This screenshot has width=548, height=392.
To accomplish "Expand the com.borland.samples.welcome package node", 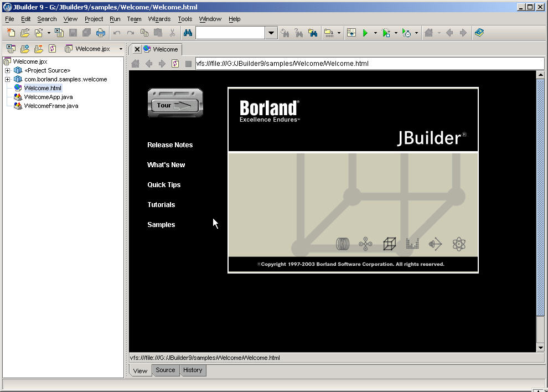I will click(7, 80).
